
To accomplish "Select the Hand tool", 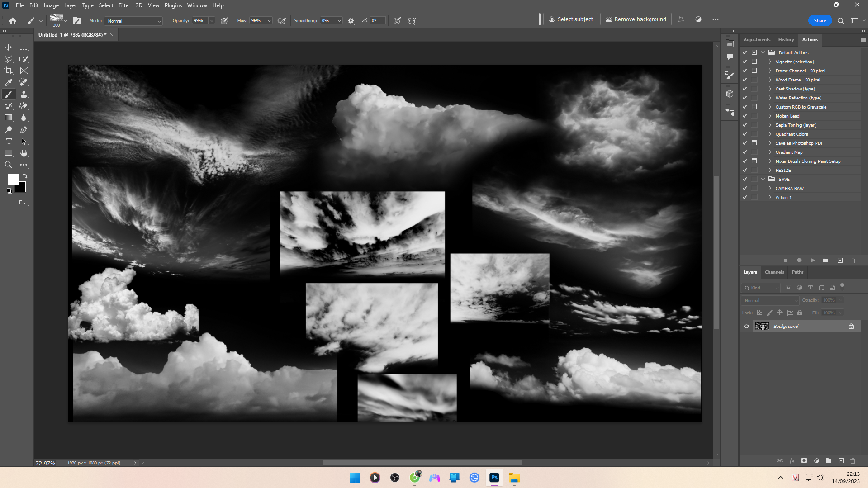I will [x=24, y=153].
